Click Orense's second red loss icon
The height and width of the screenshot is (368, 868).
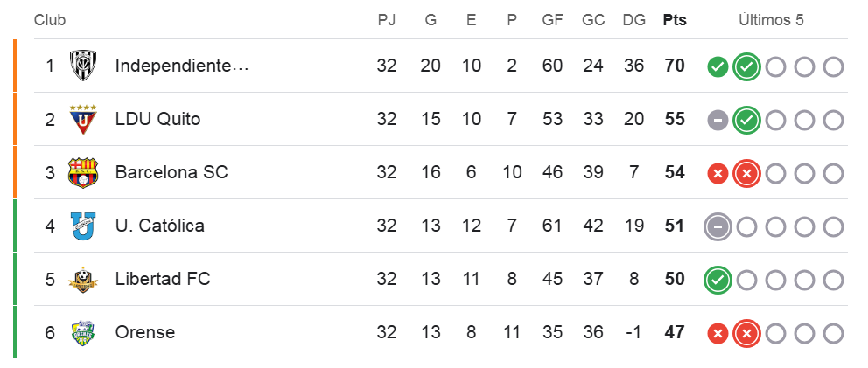point(746,333)
